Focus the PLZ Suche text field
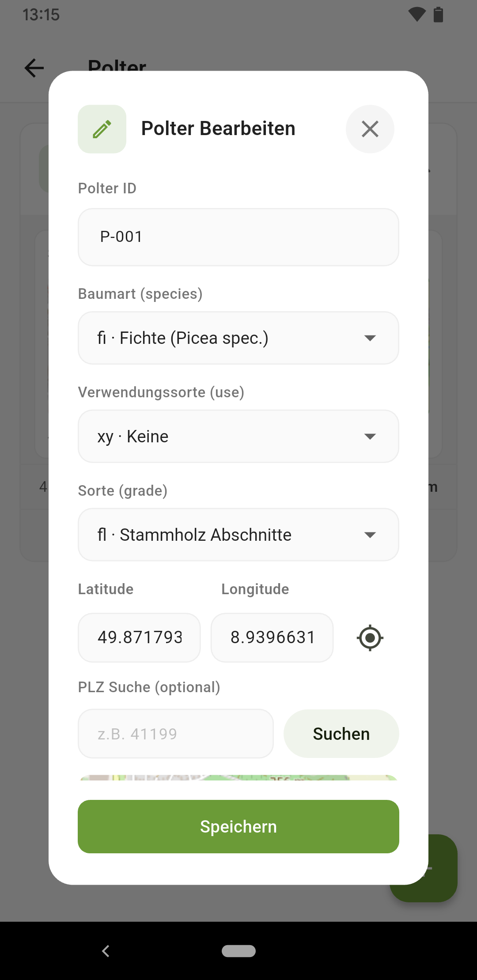 click(176, 734)
